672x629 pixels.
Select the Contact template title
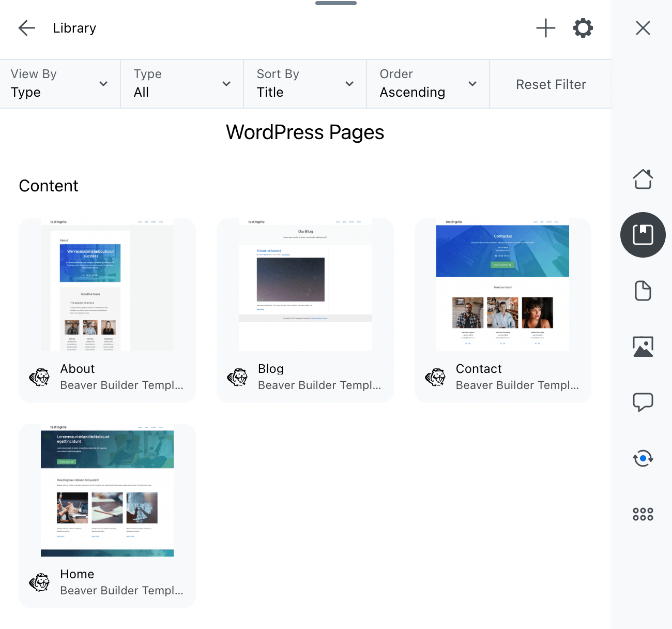tap(479, 369)
